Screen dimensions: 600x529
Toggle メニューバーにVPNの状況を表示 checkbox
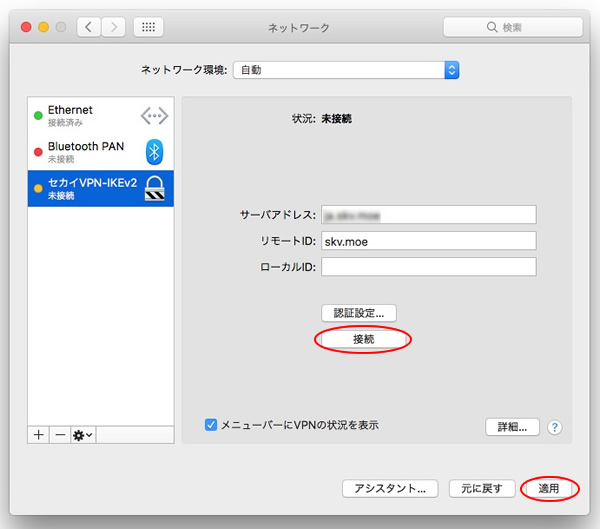pos(211,425)
